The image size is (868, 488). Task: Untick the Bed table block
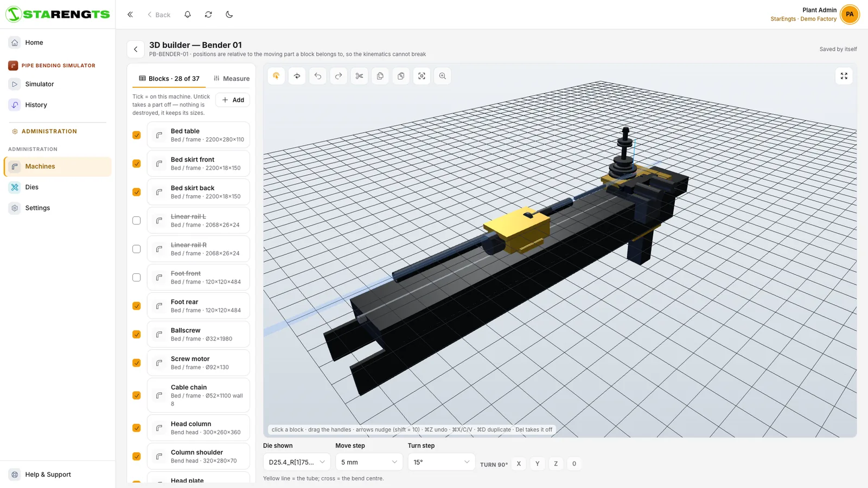[137, 135]
